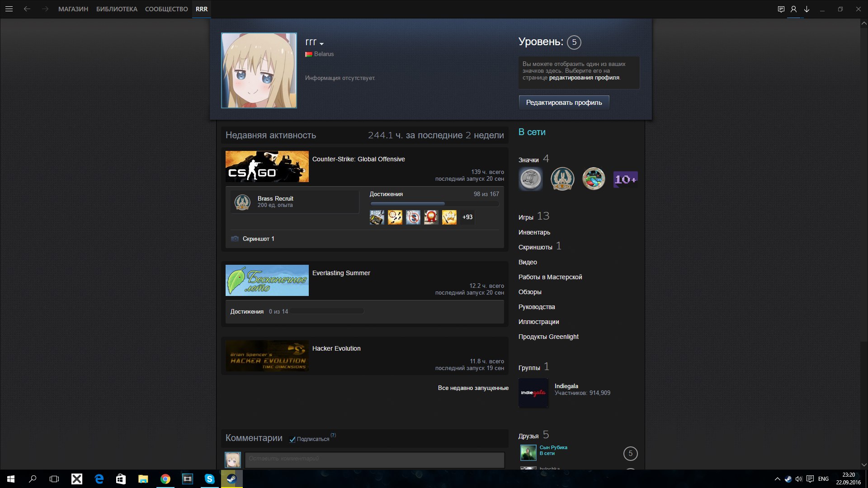Switch to the БИБЛИОТЕКА tab
The width and height of the screenshot is (868, 488).
(117, 9)
